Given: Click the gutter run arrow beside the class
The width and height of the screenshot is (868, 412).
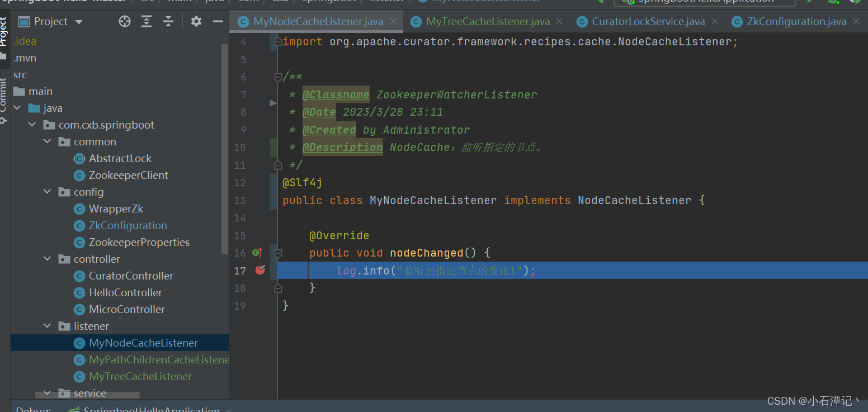Looking at the screenshot, I should point(273,102).
